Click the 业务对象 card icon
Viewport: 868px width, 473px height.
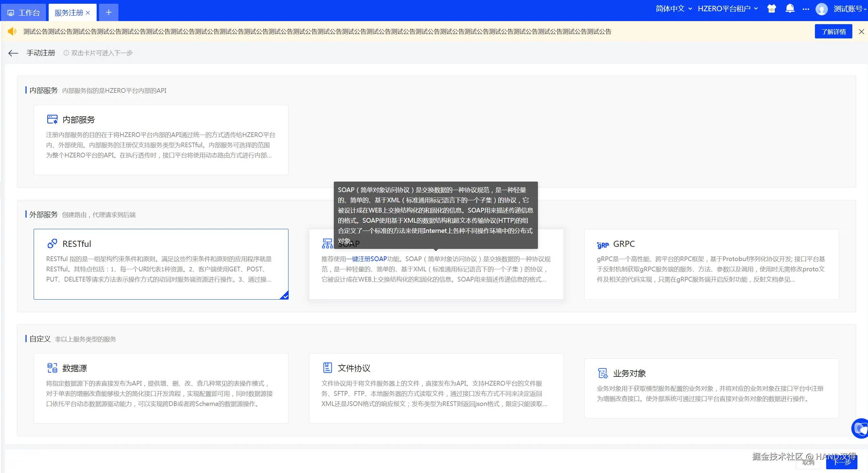(603, 373)
